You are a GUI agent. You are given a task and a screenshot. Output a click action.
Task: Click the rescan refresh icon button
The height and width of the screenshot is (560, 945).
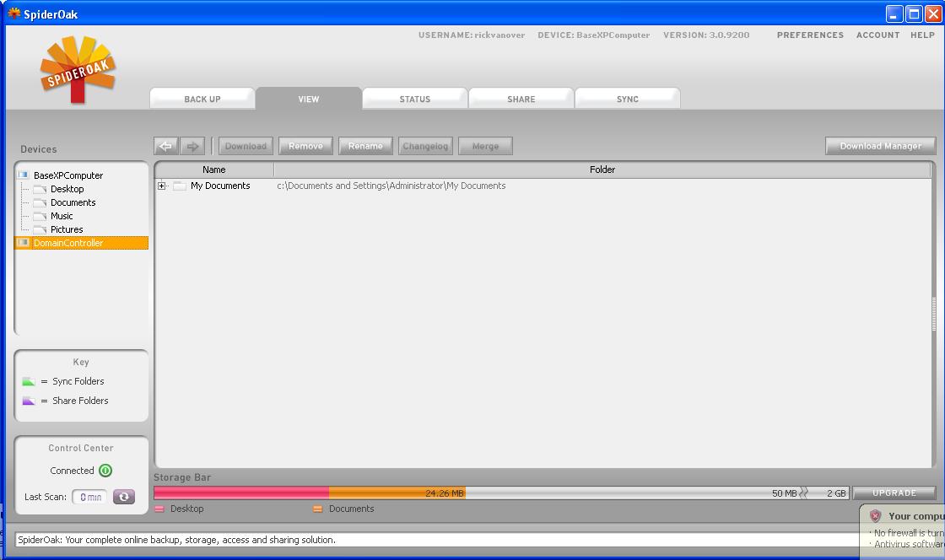click(x=124, y=497)
